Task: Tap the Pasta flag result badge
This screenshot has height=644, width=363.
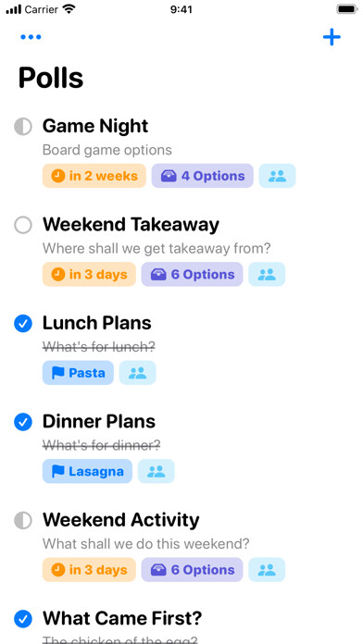Action: point(78,373)
